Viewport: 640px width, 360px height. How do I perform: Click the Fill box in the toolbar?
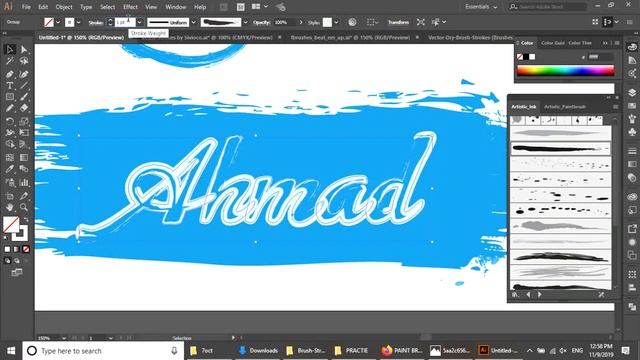click(x=10, y=224)
